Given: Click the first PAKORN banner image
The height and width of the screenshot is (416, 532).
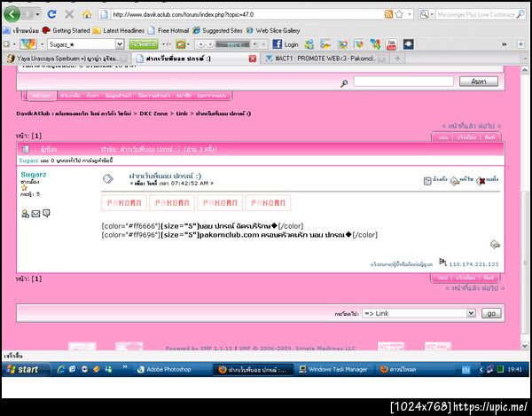Looking at the screenshot, I should pyautogui.click(x=124, y=203).
